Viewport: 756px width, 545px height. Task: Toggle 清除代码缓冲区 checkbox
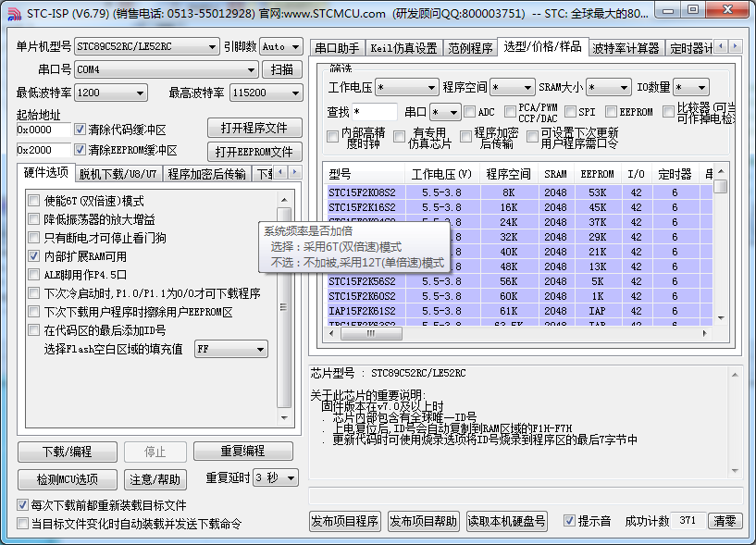pos(80,130)
